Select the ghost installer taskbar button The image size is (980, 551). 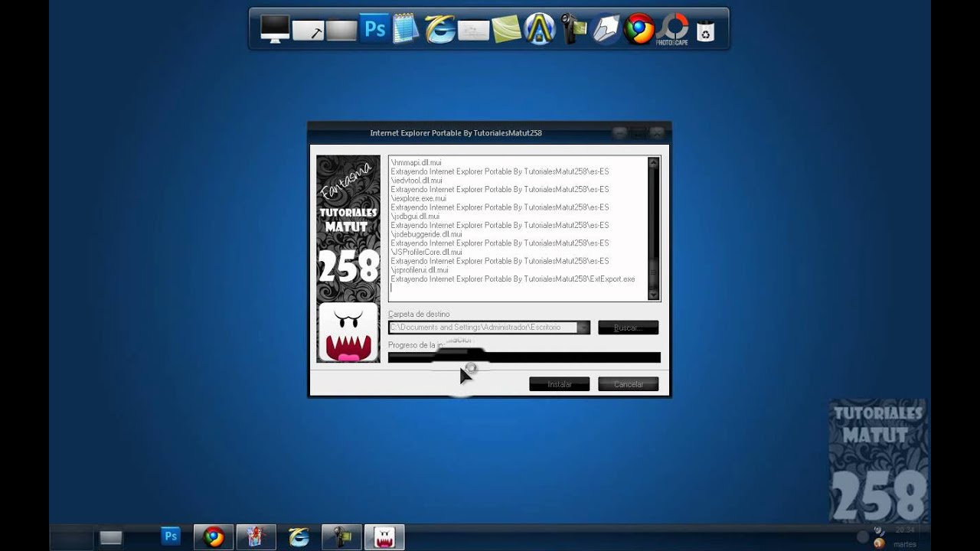tap(384, 537)
